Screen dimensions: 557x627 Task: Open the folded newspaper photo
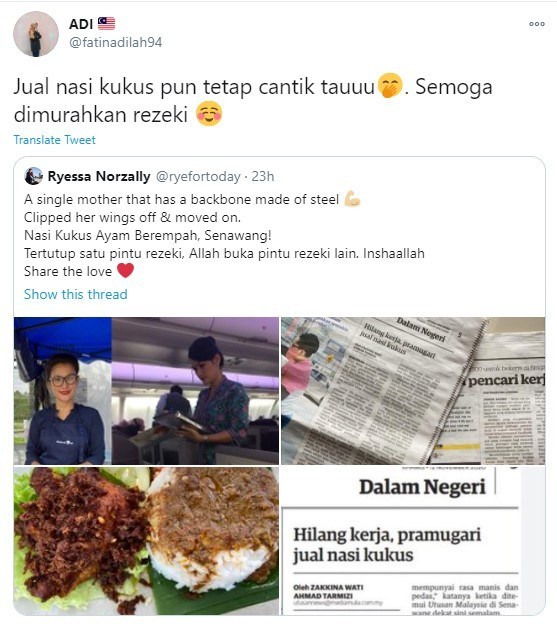pyautogui.click(x=413, y=391)
